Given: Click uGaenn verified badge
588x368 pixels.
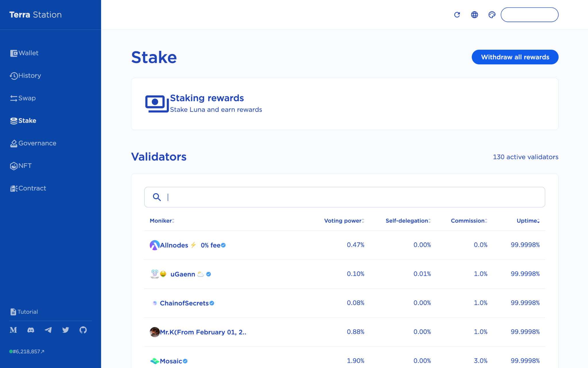Looking at the screenshot, I should (x=209, y=274).
